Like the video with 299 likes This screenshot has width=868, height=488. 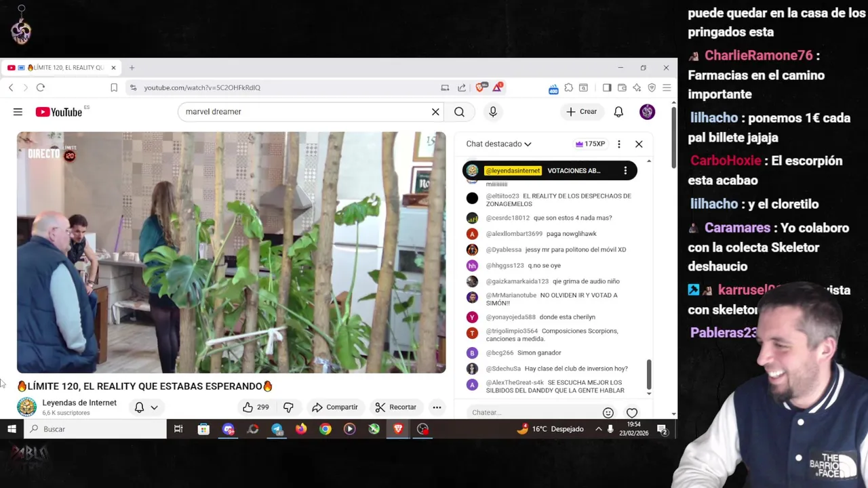(x=256, y=407)
